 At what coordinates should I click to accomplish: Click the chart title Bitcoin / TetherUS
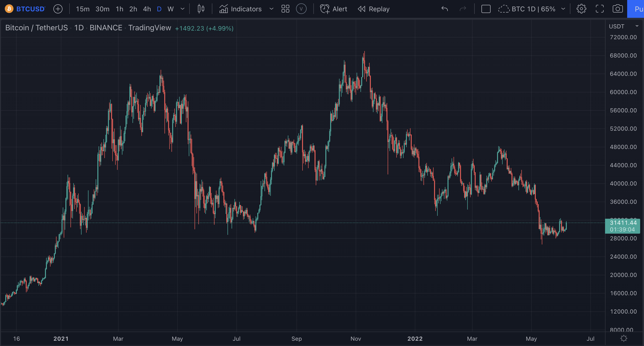[37, 28]
